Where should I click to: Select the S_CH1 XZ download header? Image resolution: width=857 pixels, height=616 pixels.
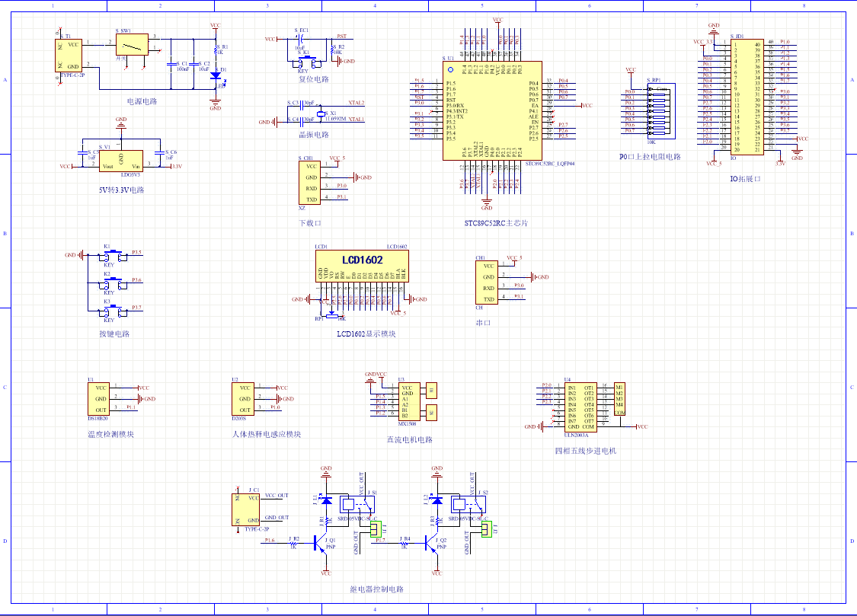tap(309, 183)
